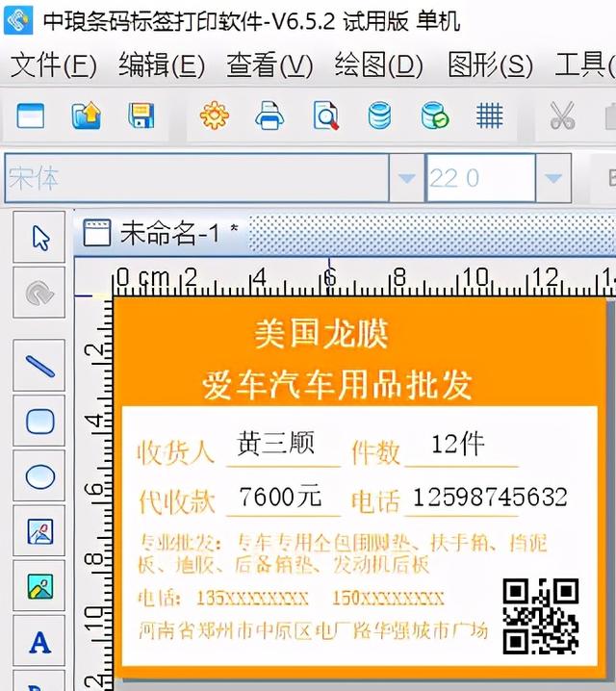Click the printer icon to print
Screen dimensions: 616x691
tap(269, 115)
